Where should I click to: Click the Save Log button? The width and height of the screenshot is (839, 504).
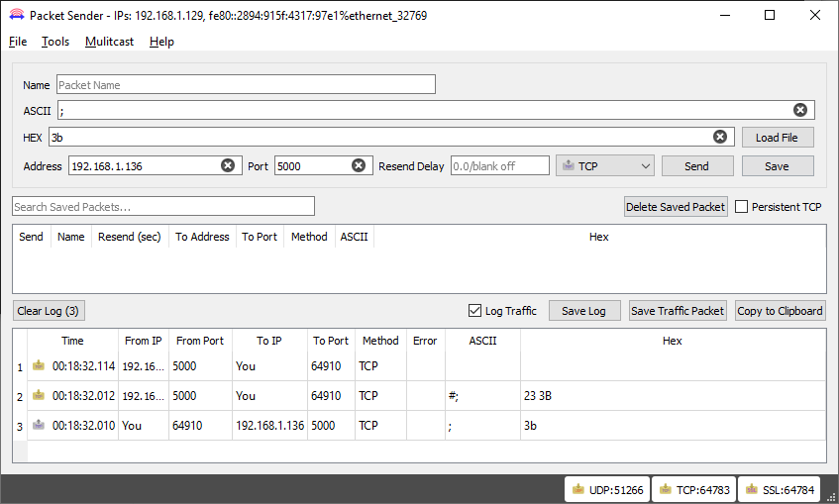pyautogui.click(x=584, y=311)
